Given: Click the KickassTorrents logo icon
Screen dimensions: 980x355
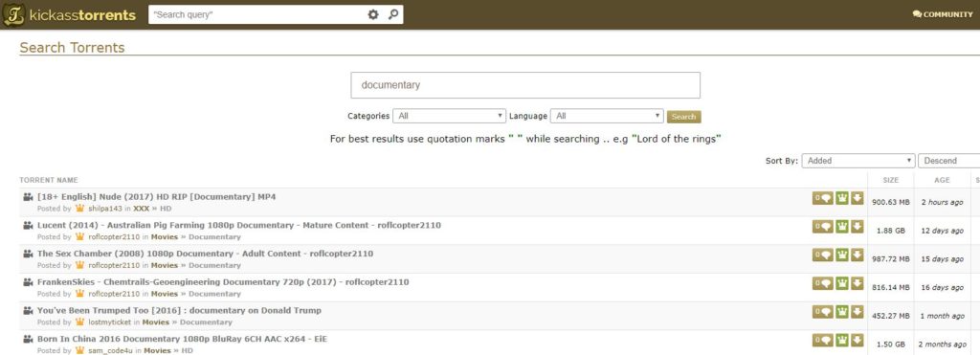Looking at the screenshot, I should coord(13,14).
